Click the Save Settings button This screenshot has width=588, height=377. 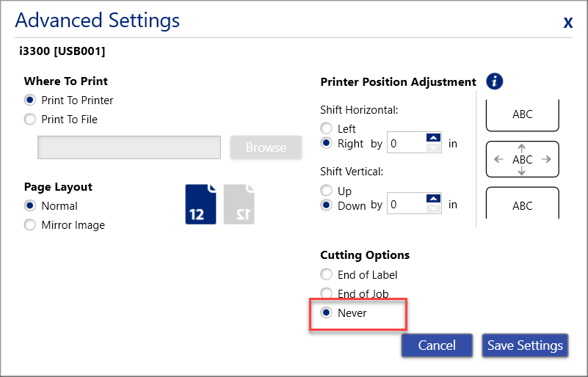tap(525, 345)
